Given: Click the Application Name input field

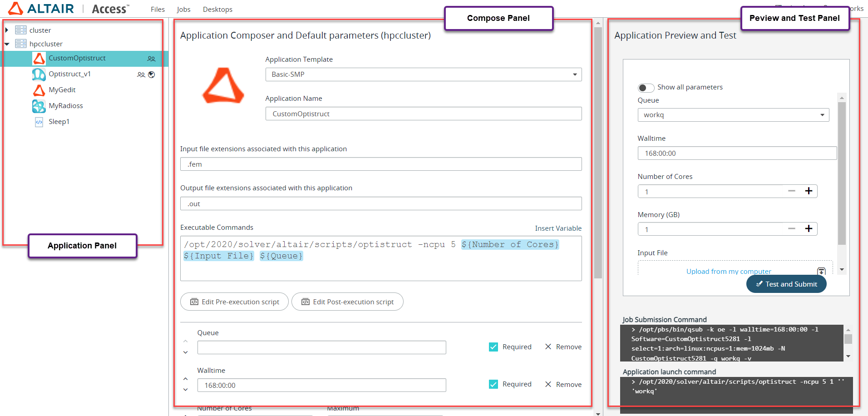Looking at the screenshot, I should (x=423, y=114).
